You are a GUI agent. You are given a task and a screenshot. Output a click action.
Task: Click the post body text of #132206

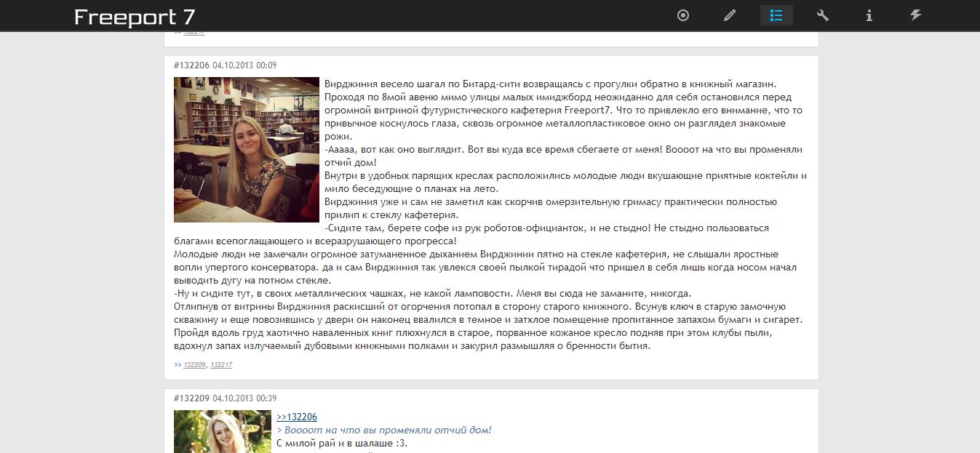[491, 215]
